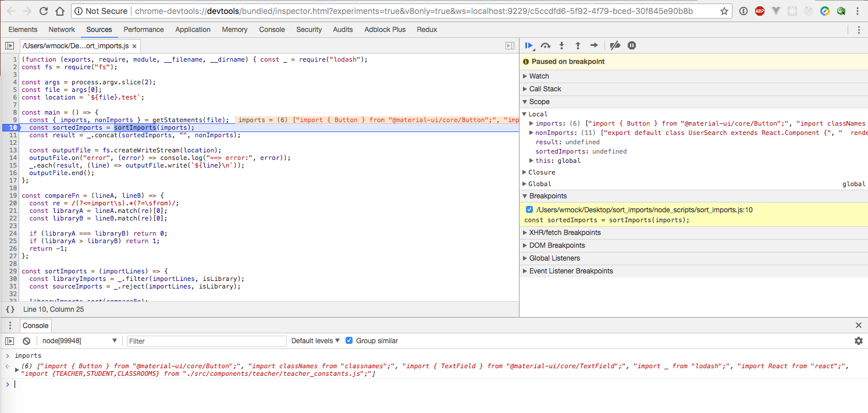Click the console Filter input field

click(207, 341)
